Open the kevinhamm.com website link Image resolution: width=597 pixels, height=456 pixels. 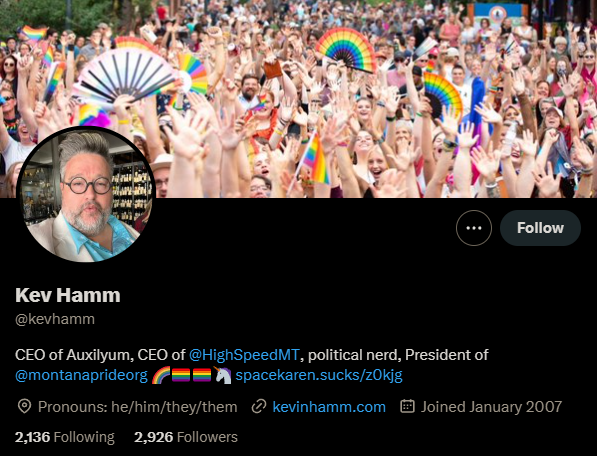(x=329, y=407)
